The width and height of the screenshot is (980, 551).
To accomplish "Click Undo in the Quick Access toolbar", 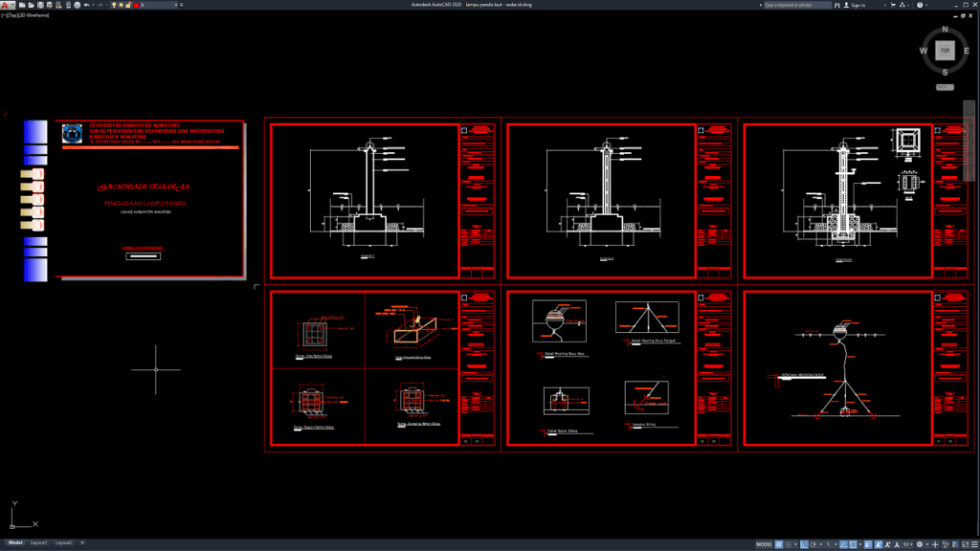I will tap(85, 7).
